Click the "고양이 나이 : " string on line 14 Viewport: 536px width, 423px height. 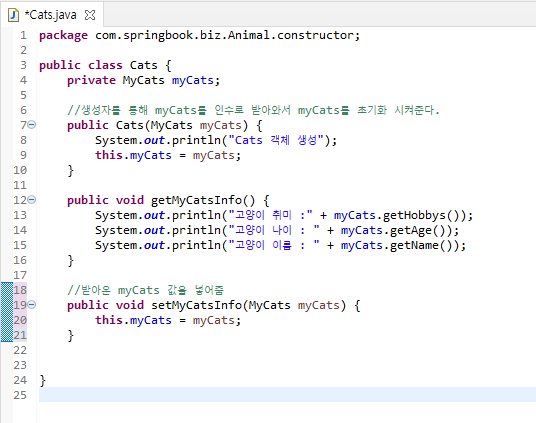coord(274,230)
